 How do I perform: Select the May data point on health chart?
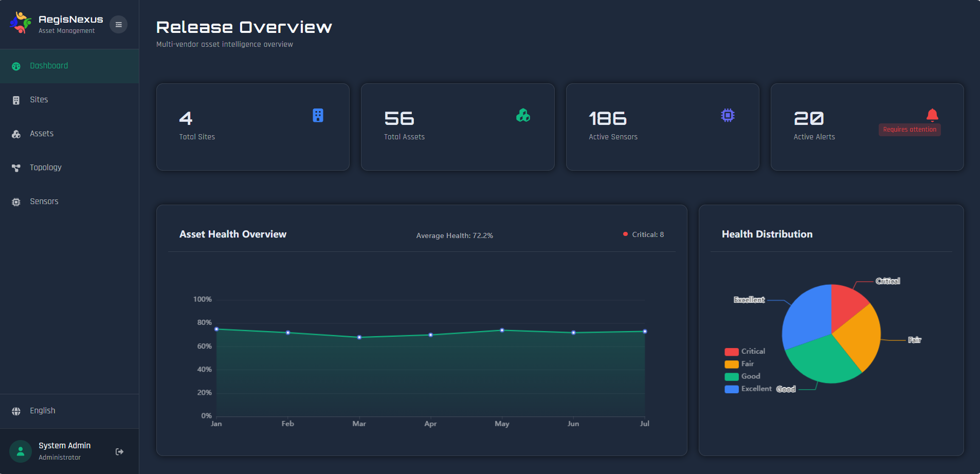coord(502,331)
